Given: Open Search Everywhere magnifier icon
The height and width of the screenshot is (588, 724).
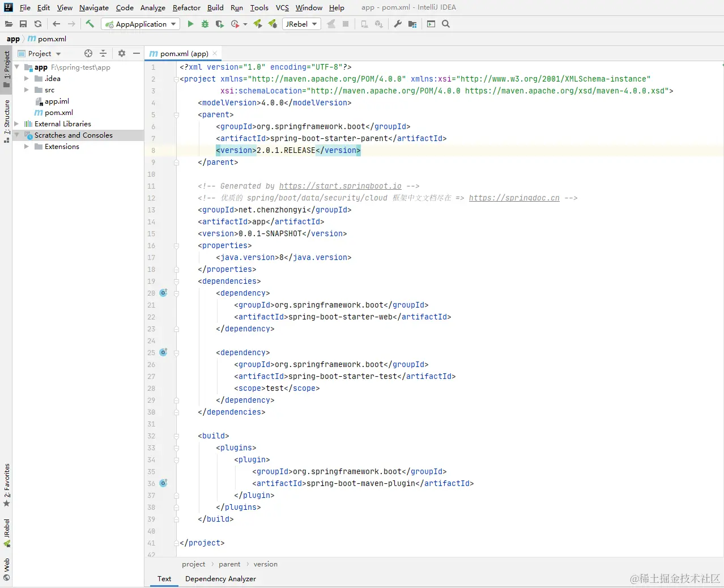Looking at the screenshot, I should point(446,24).
